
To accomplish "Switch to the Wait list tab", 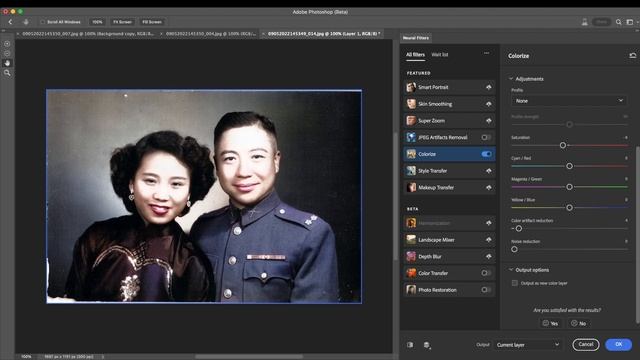I will (440, 54).
